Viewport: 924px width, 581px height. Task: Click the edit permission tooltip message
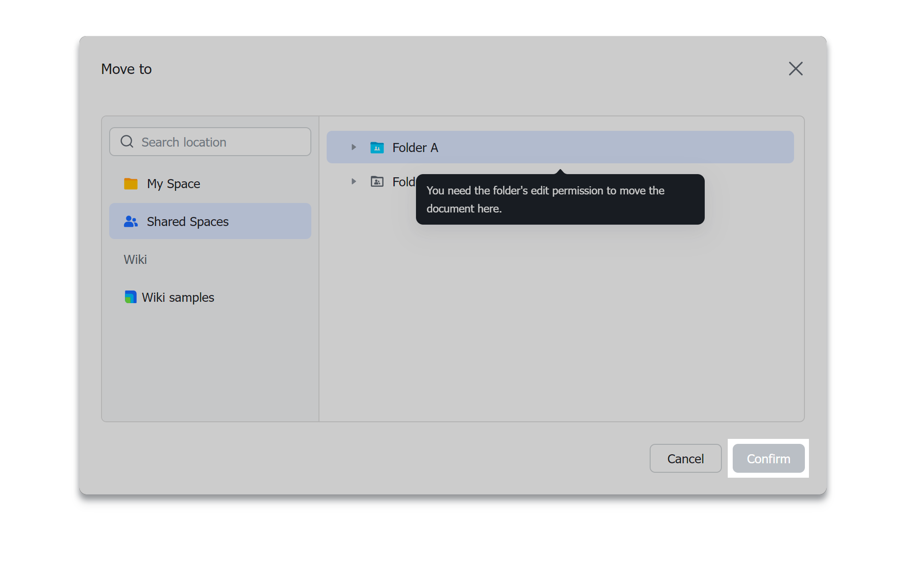click(559, 199)
